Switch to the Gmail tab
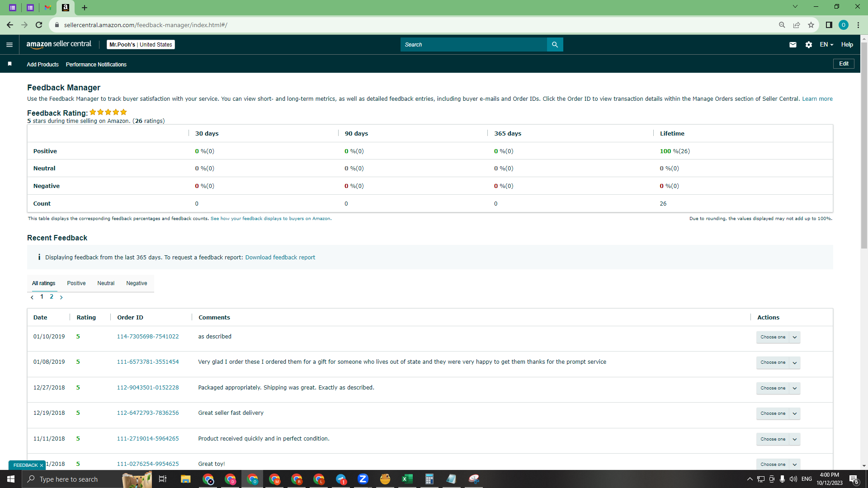868x488 pixels. (x=48, y=7)
